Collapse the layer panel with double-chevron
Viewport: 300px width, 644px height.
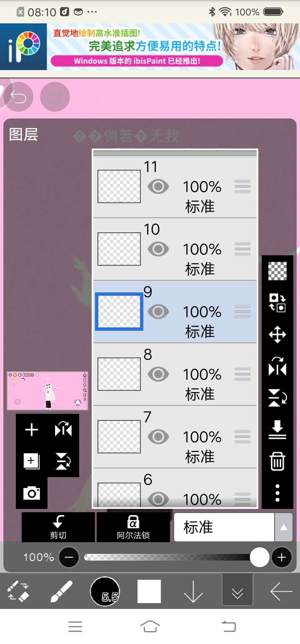[237, 591]
